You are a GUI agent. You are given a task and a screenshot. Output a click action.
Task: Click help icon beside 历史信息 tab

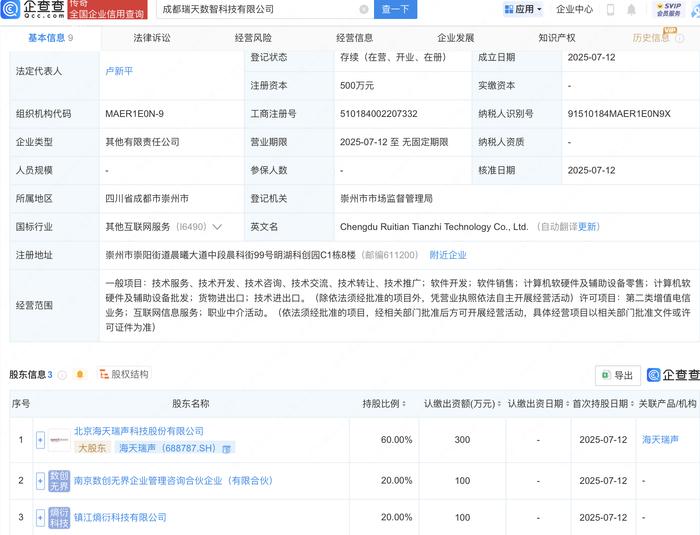coord(680,38)
